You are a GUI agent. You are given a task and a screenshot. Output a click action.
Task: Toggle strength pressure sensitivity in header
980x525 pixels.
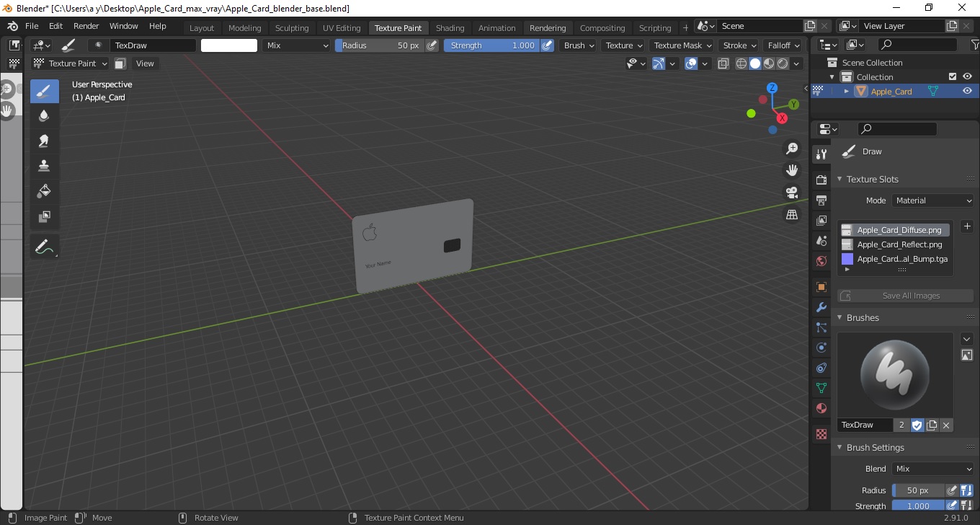[547, 45]
